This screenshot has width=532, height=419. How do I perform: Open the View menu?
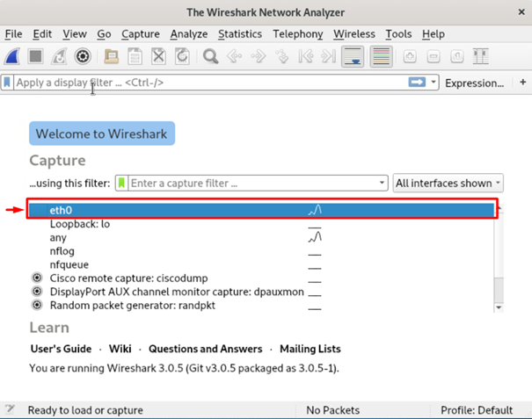point(75,34)
